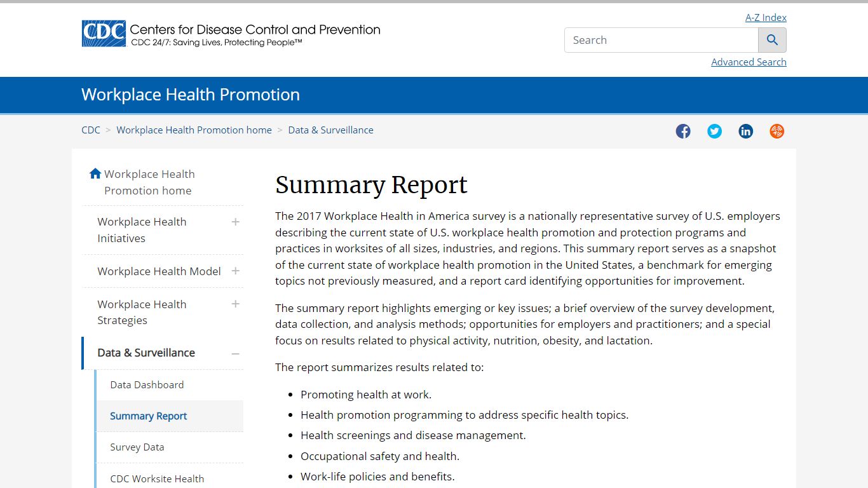Screen dimensions: 868x488
Task: Click the Summary Report page heading
Action: 371,185
